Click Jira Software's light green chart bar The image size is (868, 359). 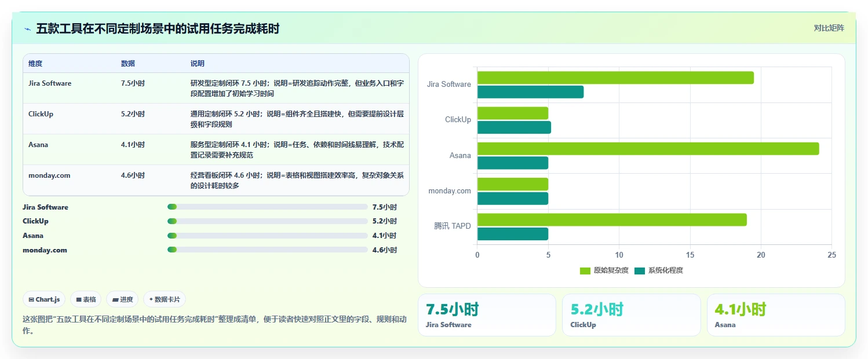615,78
